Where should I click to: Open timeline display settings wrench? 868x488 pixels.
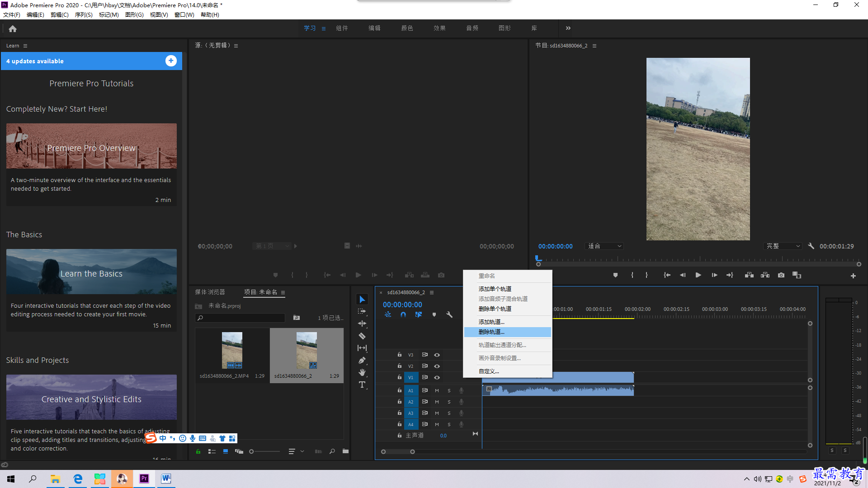click(449, 314)
